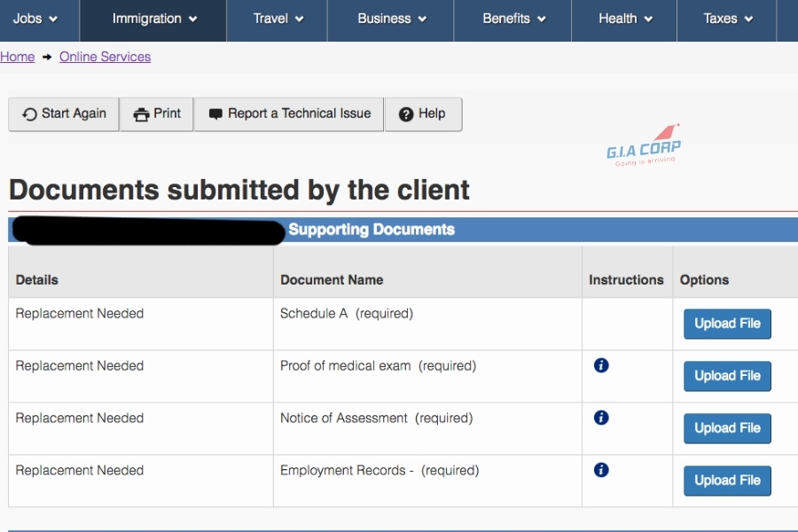Select the 'Employment Records - (required)' text
Image resolution: width=798 pixels, height=532 pixels.
click(x=379, y=471)
